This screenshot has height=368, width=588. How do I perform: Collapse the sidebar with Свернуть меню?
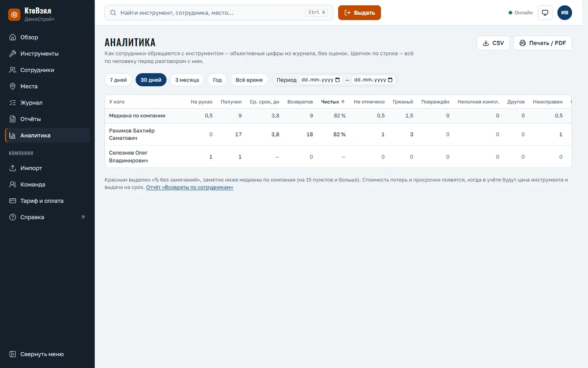coord(48,354)
